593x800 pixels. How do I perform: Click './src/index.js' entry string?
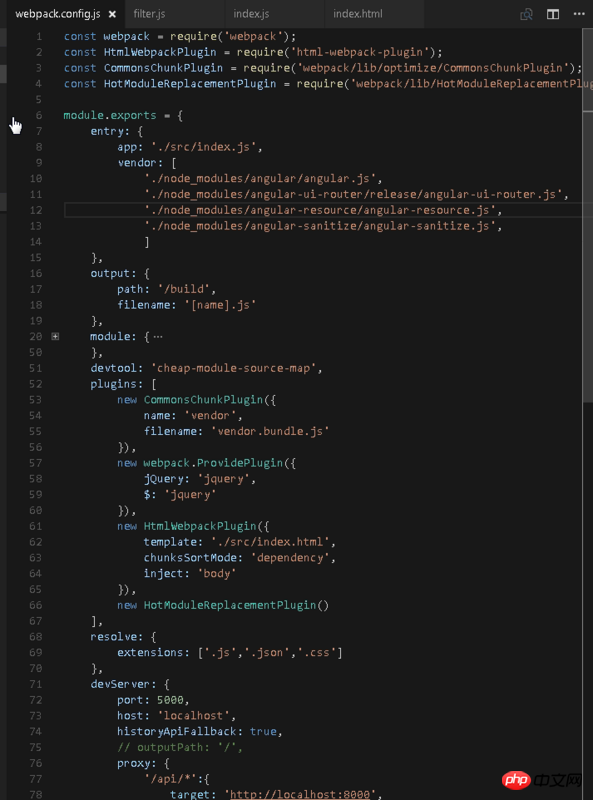pos(204,147)
